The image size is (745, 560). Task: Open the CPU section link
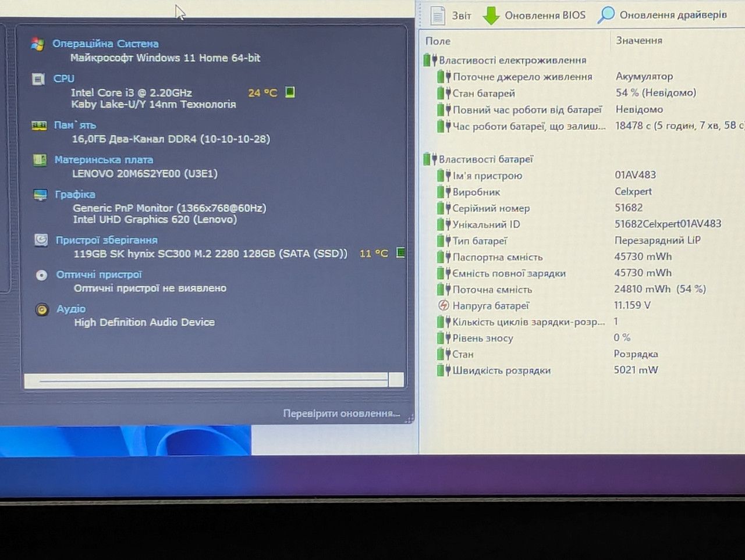(x=64, y=79)
